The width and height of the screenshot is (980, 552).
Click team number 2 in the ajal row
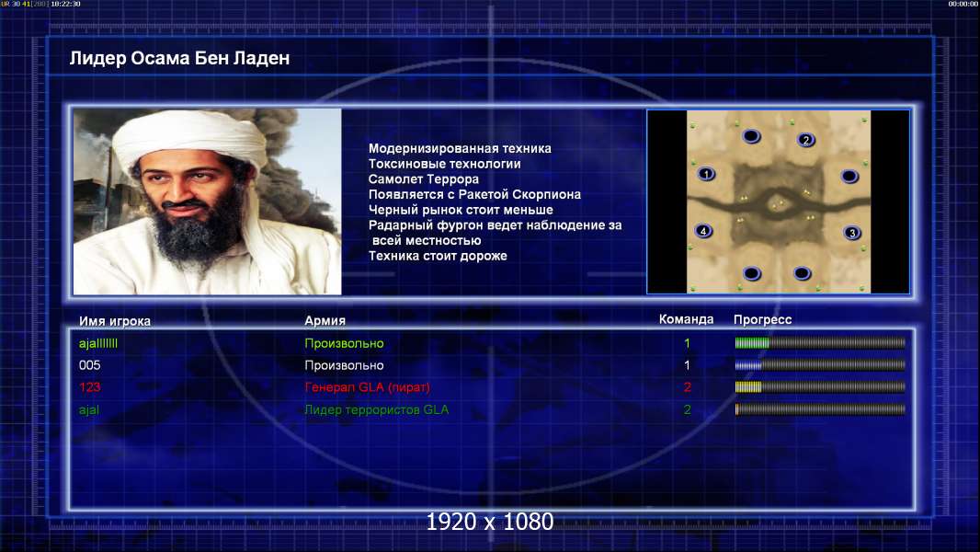point(687,409)
